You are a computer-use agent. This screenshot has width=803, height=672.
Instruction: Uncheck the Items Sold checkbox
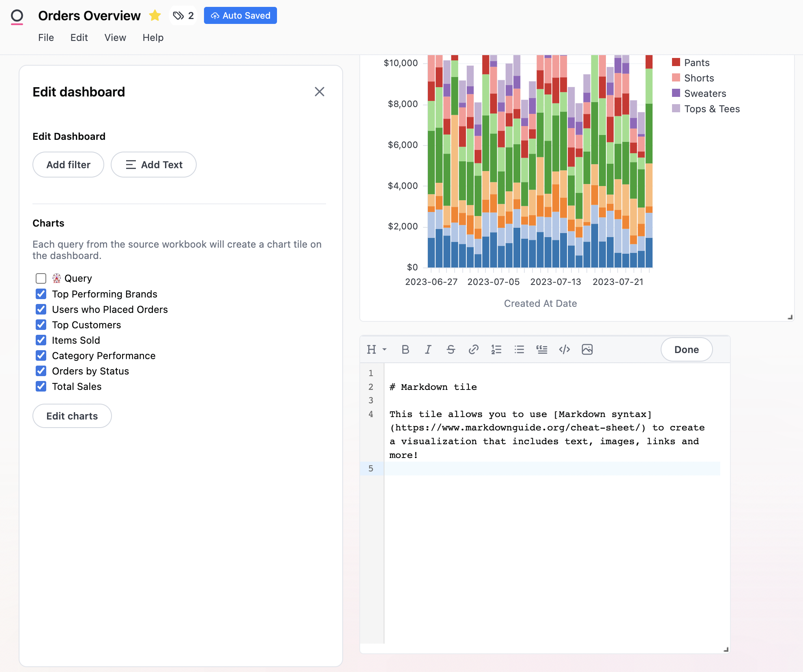click(41, 340)
